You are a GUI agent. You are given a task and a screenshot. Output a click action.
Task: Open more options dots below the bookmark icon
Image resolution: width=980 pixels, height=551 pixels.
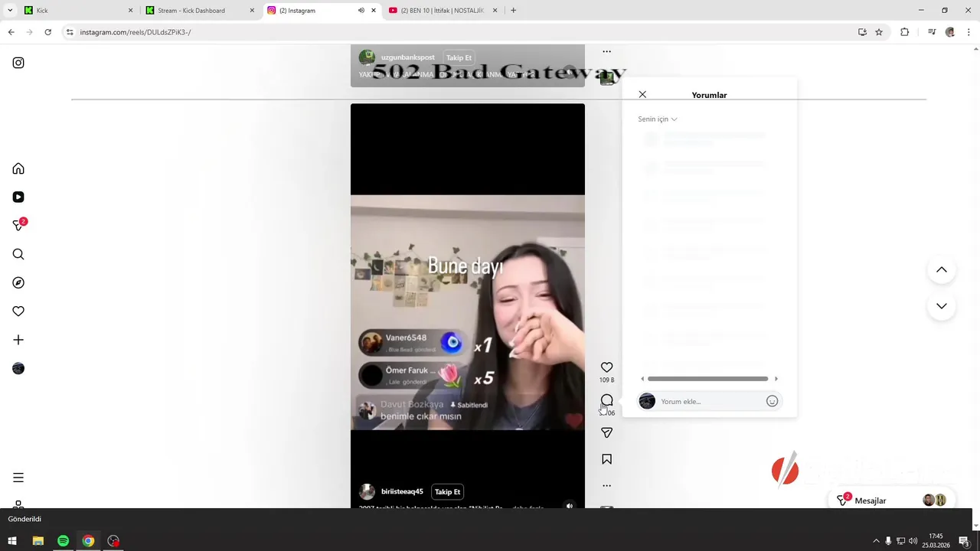point(606,485)
